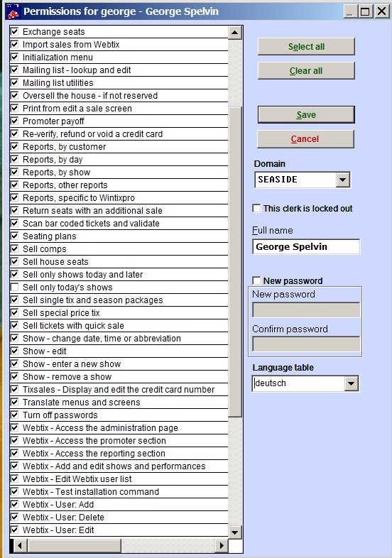Click the horizontal scroll left arrow

point(19,545)
